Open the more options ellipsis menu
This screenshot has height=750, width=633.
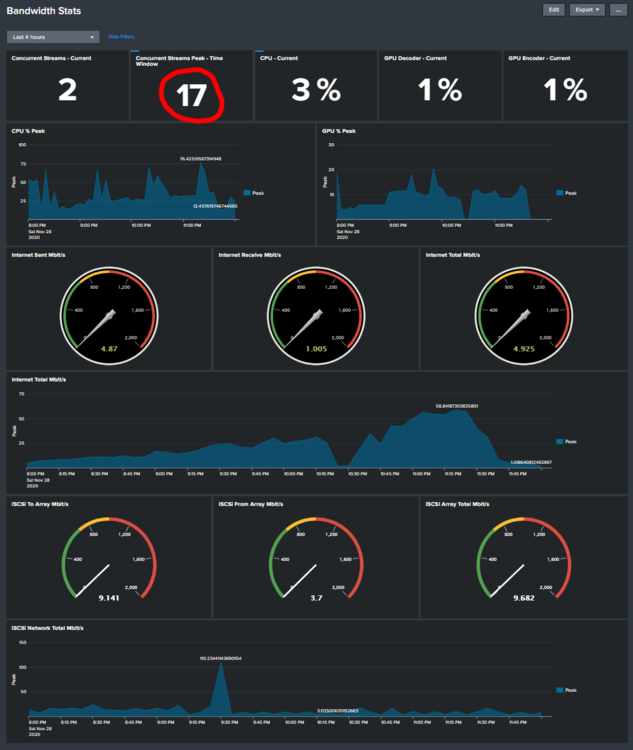618,10
